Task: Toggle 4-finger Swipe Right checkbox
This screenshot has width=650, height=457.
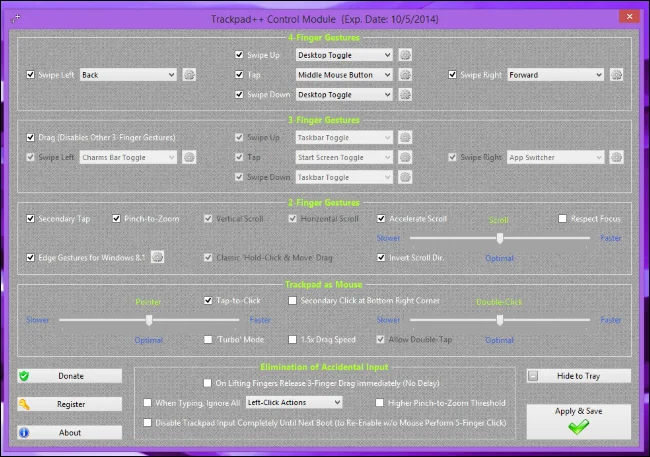Action: click(452, 75)
